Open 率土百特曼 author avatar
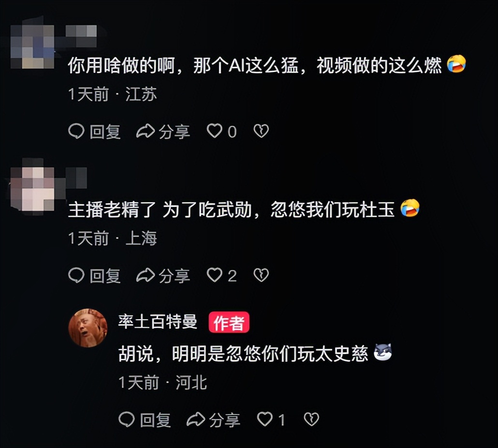This screenshot has width=498, height=448. pyautogui.click(x=88, y=328)
